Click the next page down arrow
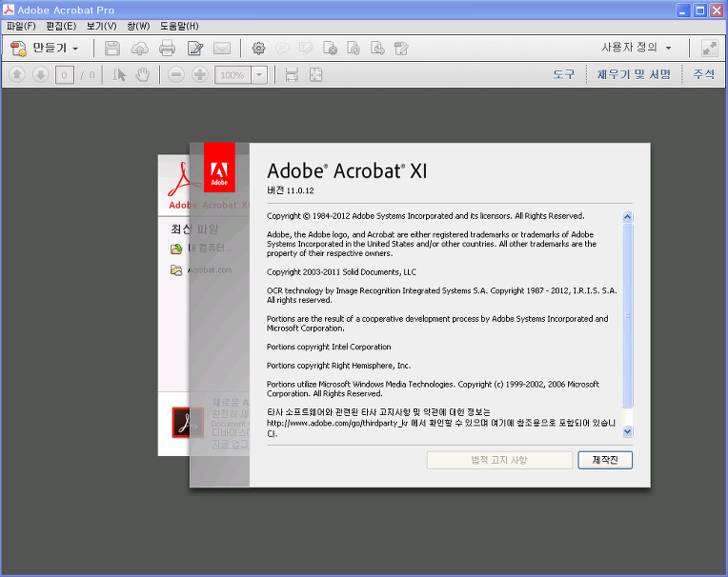 tap(41, 74)
